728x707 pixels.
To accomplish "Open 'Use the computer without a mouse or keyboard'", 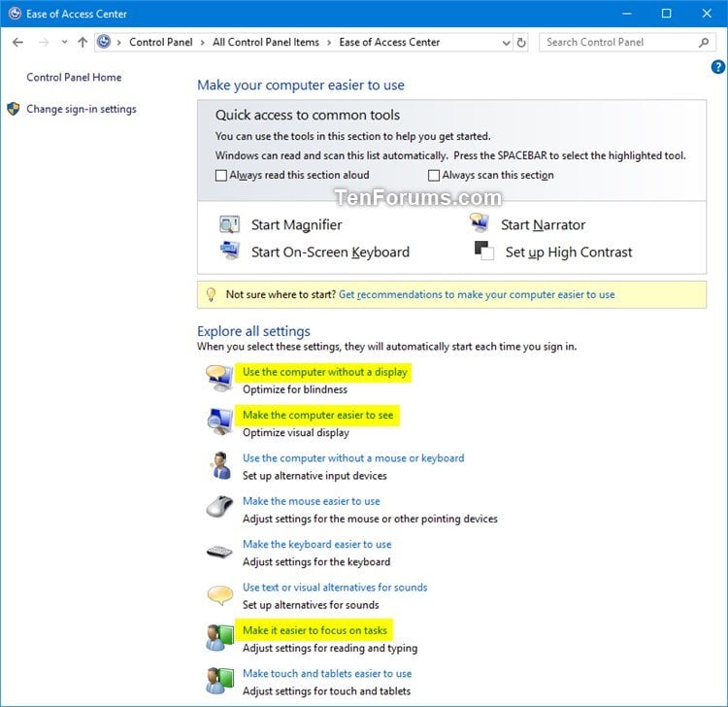I will click(353, 458).
